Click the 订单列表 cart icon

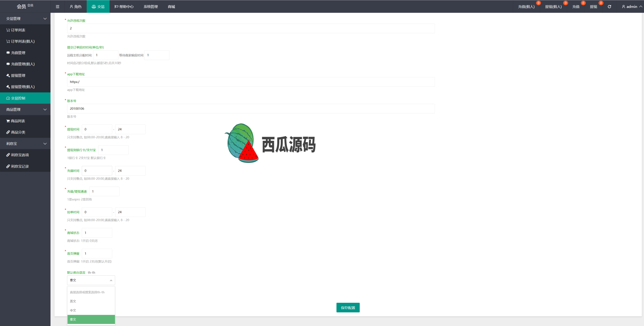point(8,30)
